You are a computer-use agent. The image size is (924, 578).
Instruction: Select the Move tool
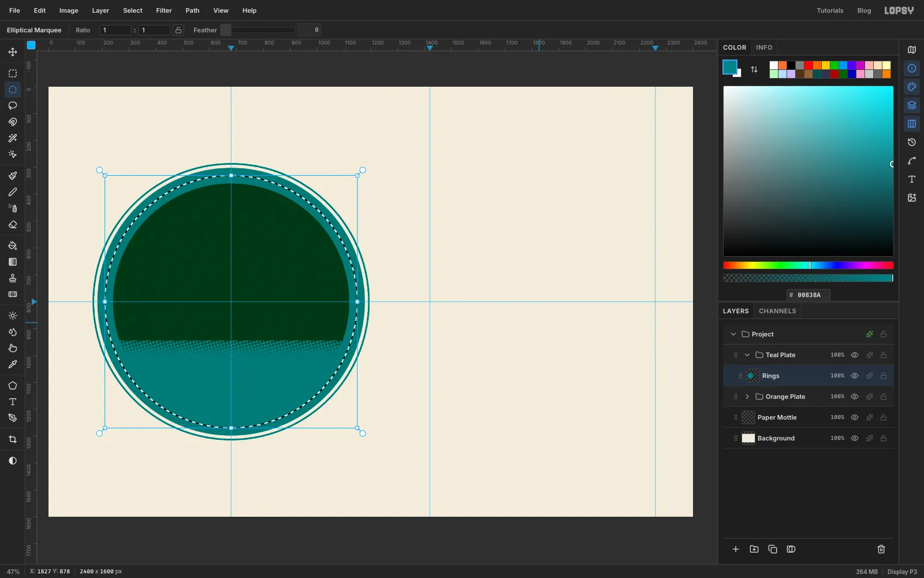tap(13, 52)
